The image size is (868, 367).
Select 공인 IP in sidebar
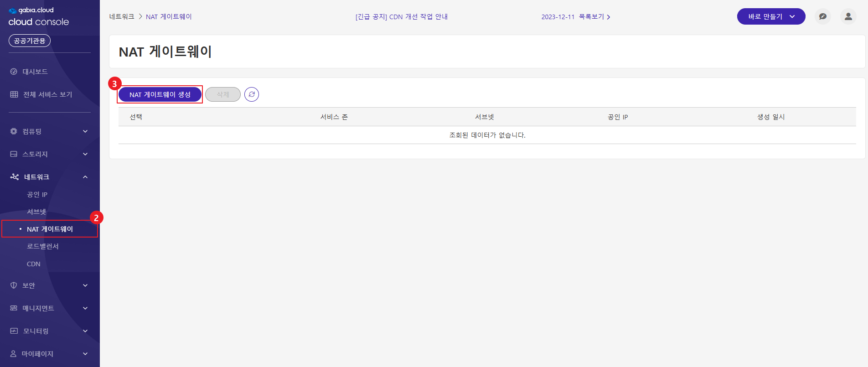point(37,195)
